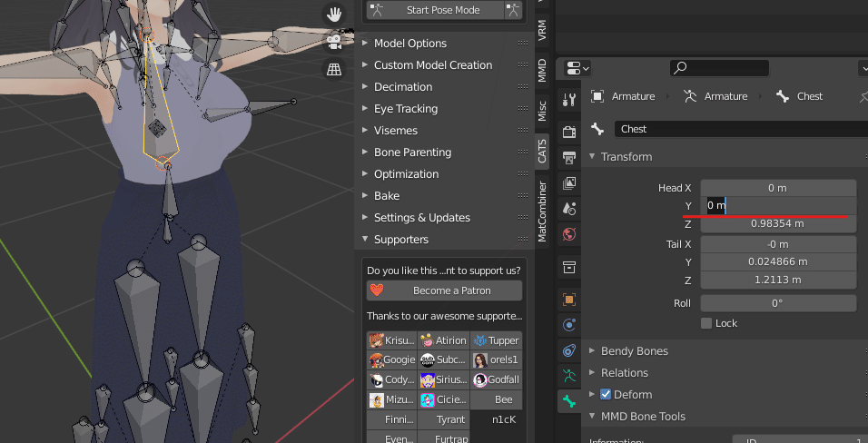The image size is (868, 443).
Task: Expand the Optimization panel
Action: (x=365, y=174)
